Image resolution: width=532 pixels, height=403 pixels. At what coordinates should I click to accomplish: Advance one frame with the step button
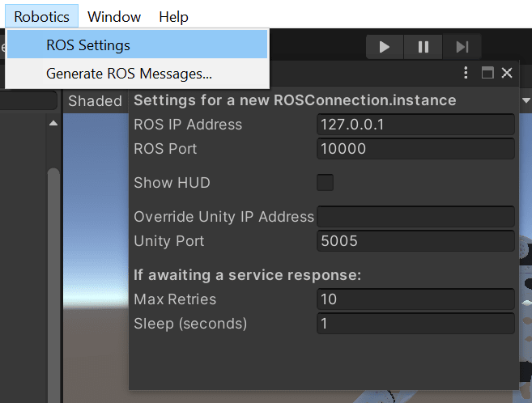pos(462,47)
